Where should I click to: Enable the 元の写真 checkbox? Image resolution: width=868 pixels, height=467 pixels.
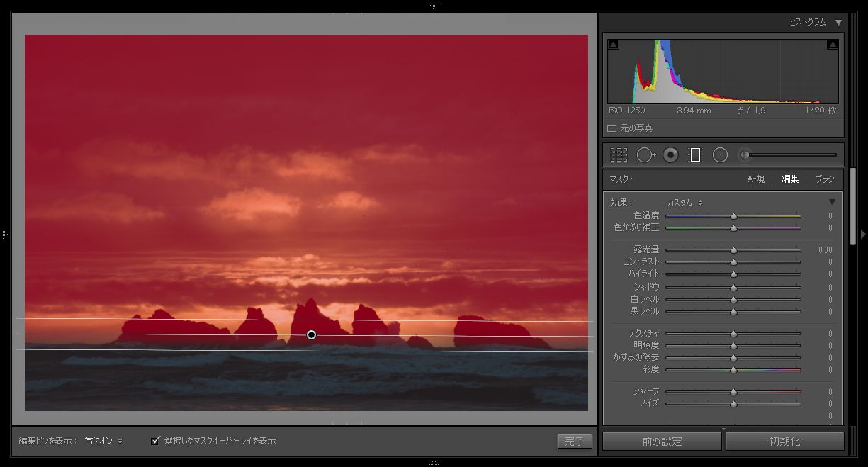(x=611, y=128)
